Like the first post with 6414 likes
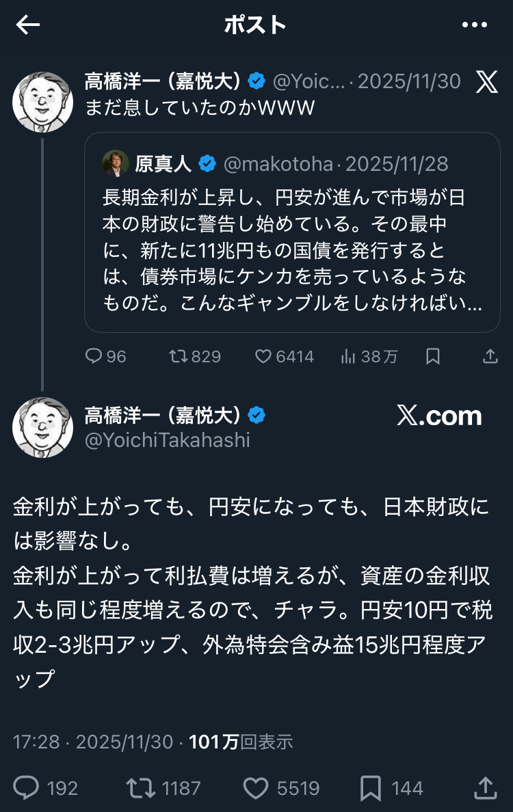The height and width of the screenshot is (812, 513). [264, 356]
